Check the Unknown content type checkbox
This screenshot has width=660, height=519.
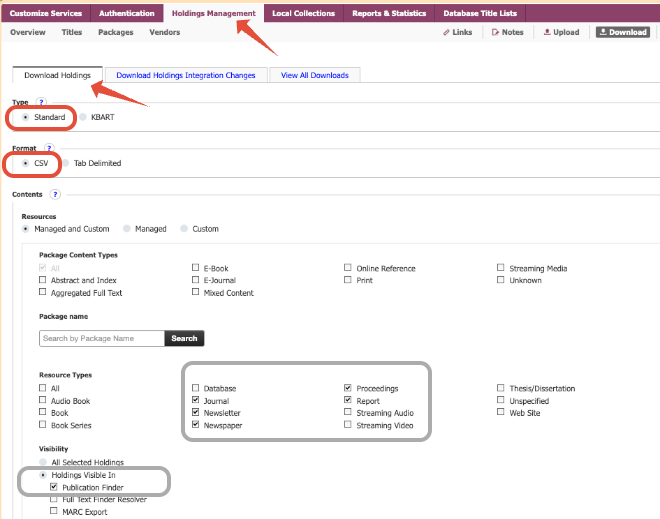click(x=500, y=280)
